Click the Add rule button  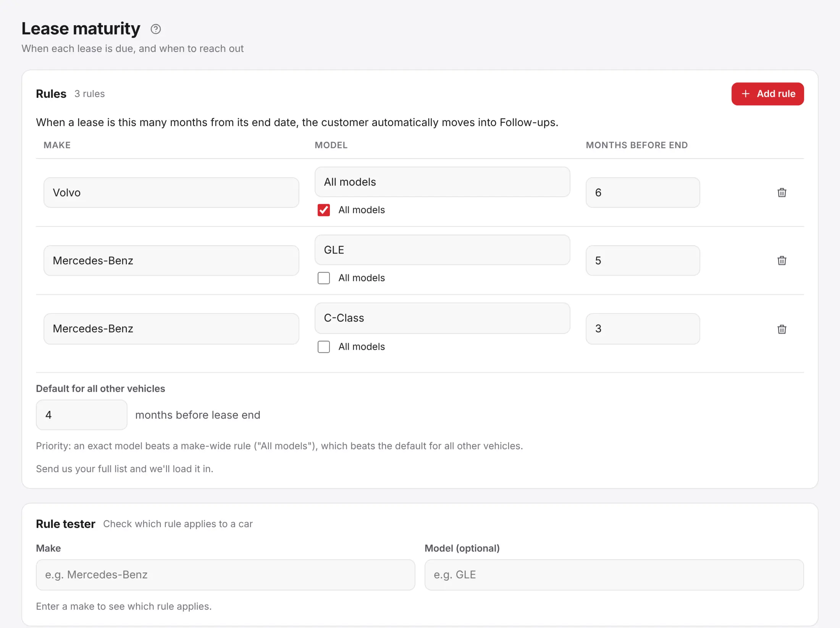(767, 94)
